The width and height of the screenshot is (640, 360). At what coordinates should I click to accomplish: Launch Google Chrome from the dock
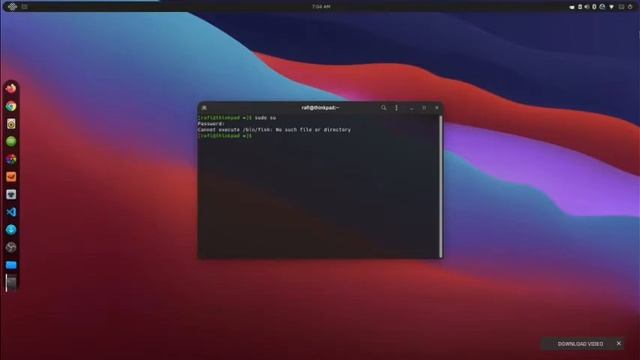point(11,106)
